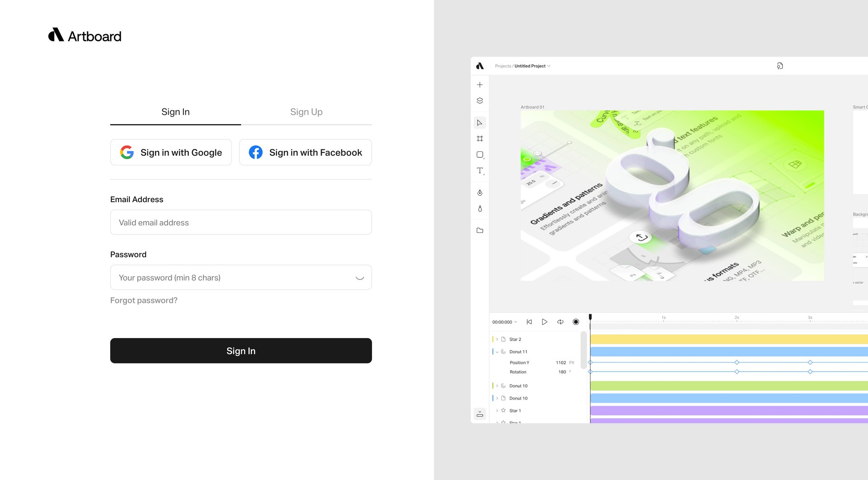Open the layers stack panel icon
The width and height of the screenshot is (868, 480).
coord(480,100)
